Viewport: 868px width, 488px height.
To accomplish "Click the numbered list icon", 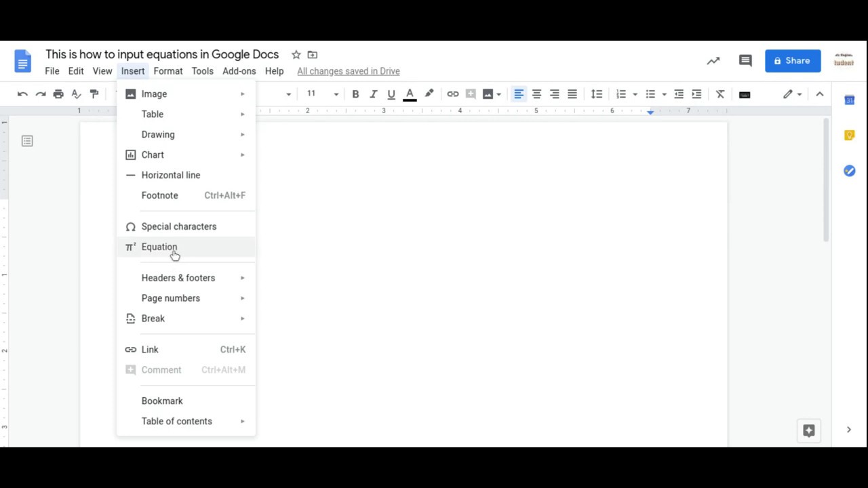I will (x=621, y=94).
